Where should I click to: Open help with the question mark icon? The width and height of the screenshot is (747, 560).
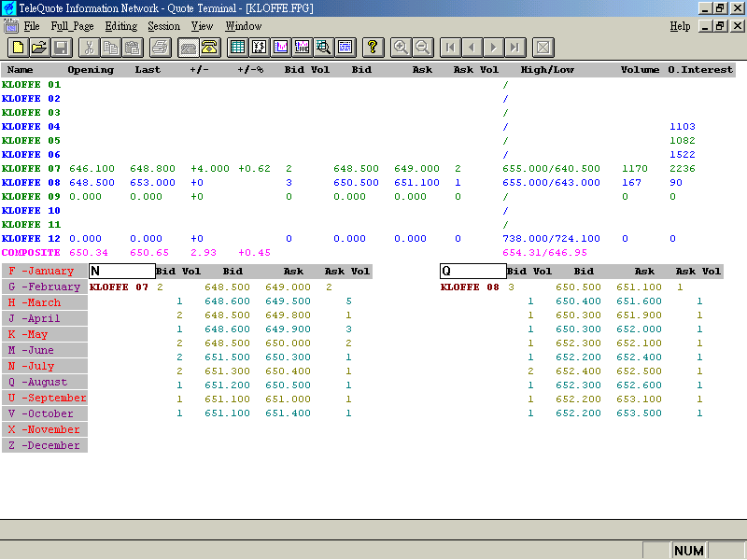point(373,48)
